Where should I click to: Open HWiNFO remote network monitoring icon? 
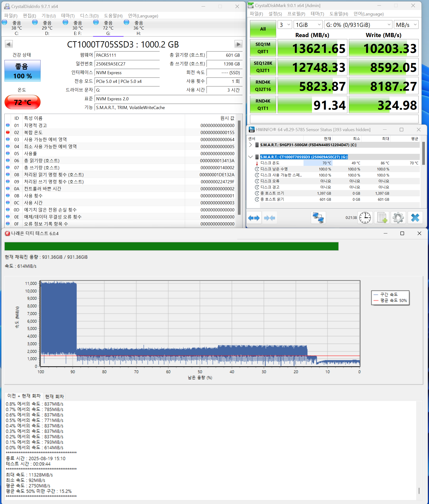click(x=318, y=218)
